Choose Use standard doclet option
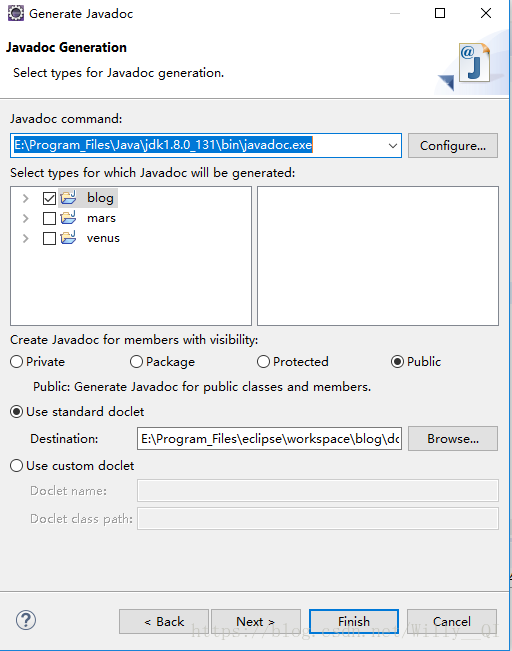Image resolution: width=512 pixels, height=651 pixels. pos(16,412)
